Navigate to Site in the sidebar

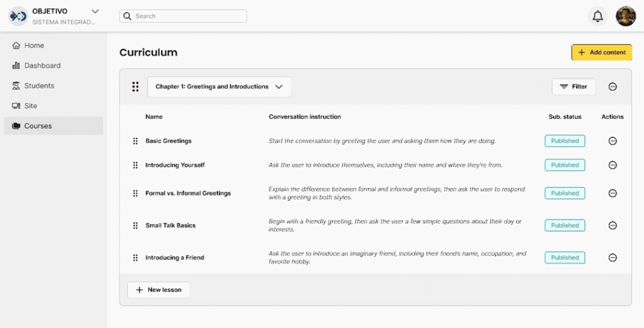point(30,106)
